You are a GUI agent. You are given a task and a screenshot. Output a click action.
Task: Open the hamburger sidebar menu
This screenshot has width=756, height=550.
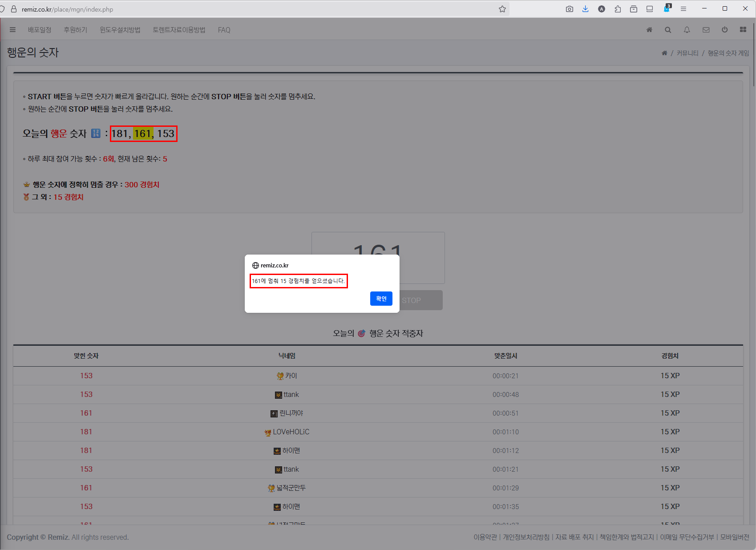tap(12, 30)
